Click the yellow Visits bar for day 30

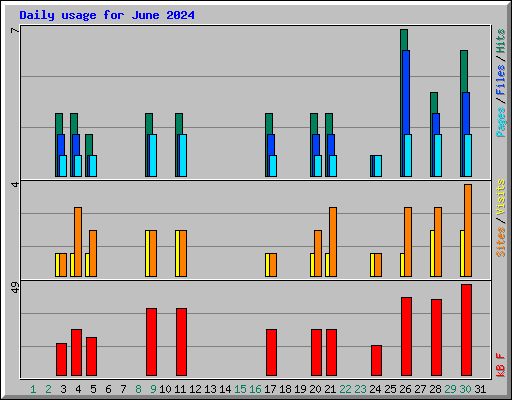[x=462, y=253]
